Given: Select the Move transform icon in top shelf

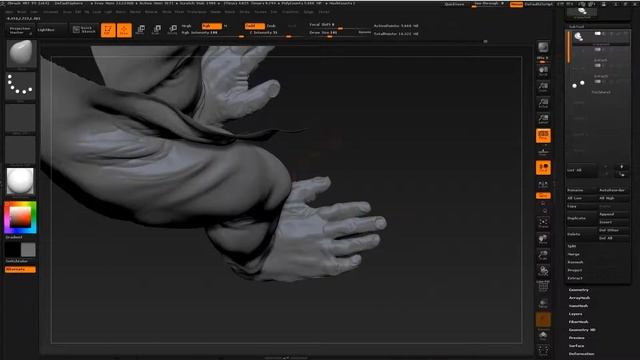Looking at the screenshot, I should (x=140, y=30).
